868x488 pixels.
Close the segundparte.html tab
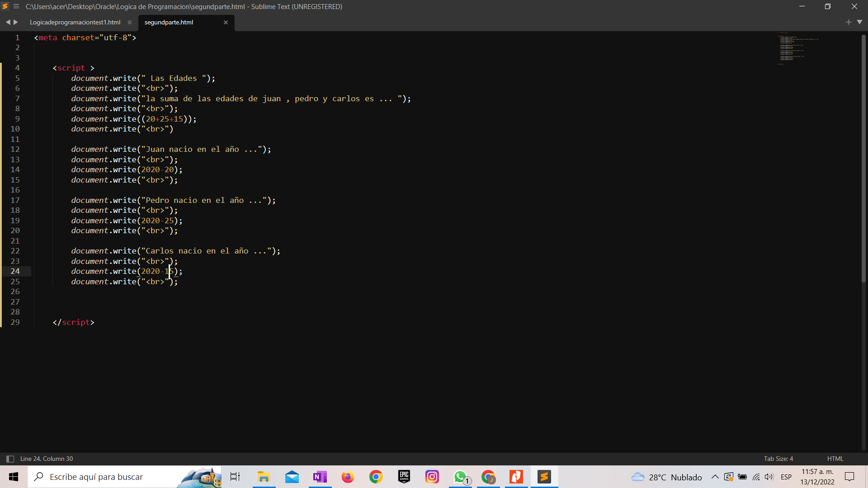(x=226, y=22)
